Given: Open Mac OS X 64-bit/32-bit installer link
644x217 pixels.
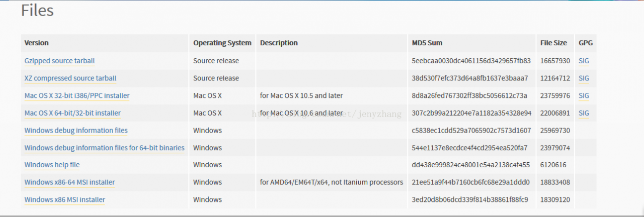Looking at the screenshot, I should pos(72,113).
